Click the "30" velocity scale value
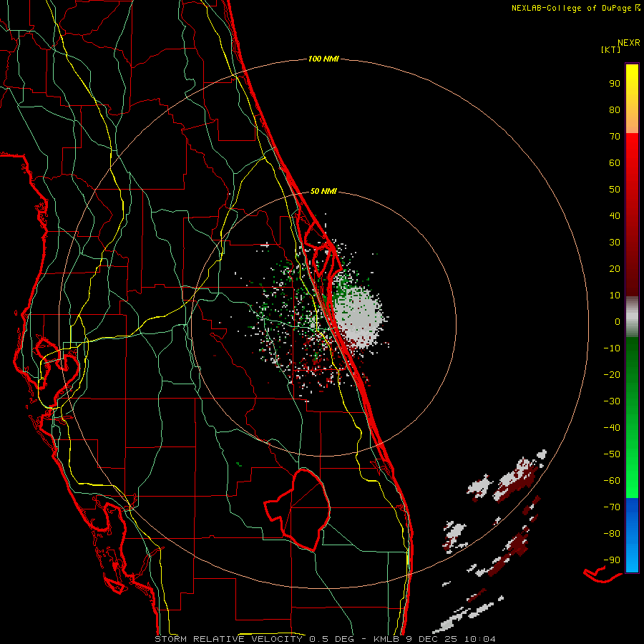Viewport: 644px width, 644px height. [x=615, y=243]
